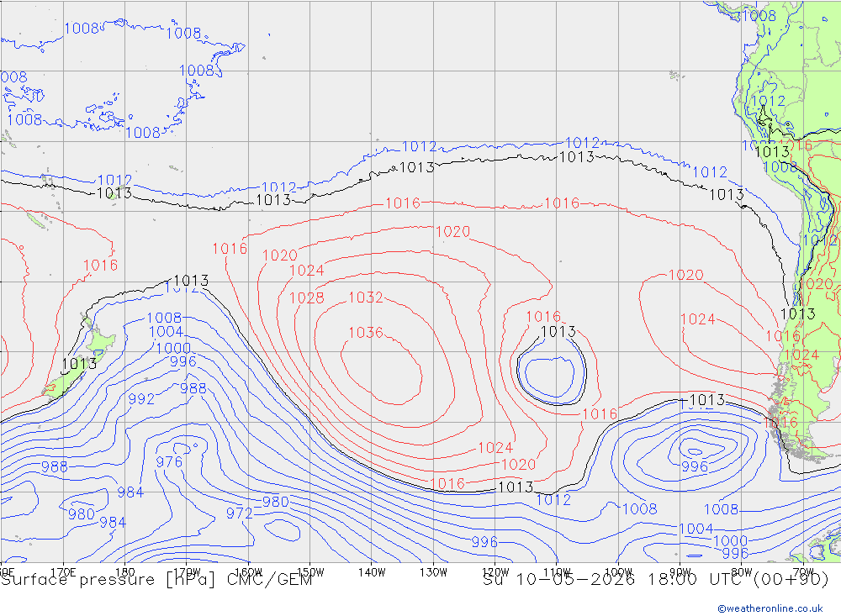Click the 70W longitude axis label
Image resolution: width=841 pixels, height=616 pixels.
(x=803, y=572)
